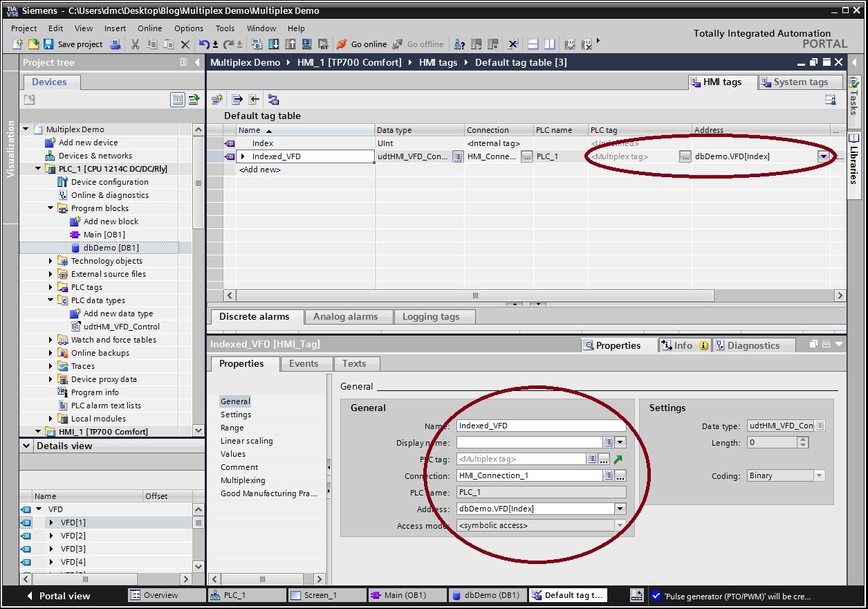The image size is (868, 609).
Task: Click the Download to device icon
Action: click(x=274, y=44)
